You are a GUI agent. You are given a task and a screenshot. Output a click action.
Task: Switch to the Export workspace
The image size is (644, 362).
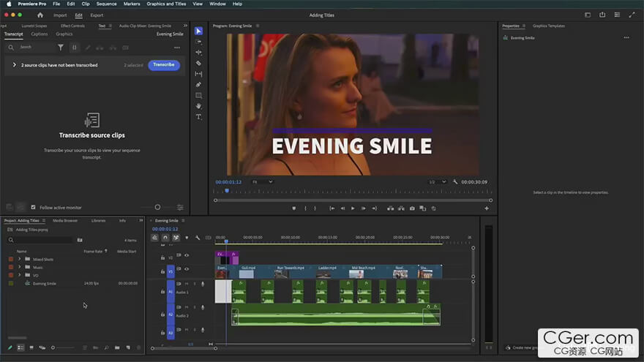[x=97, y=15]
